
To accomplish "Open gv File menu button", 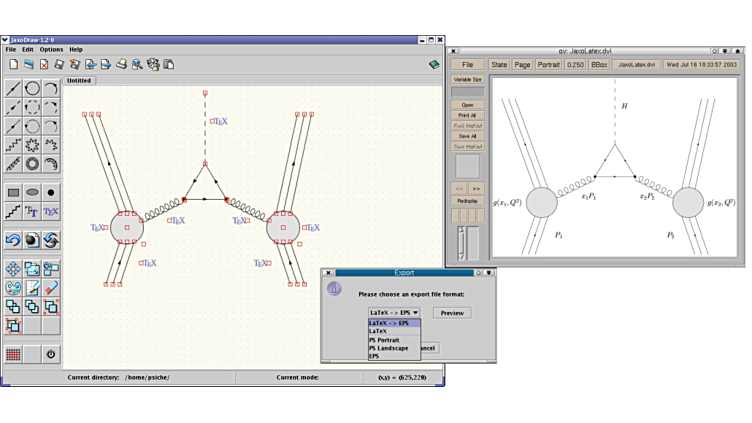I will coord(466,64).
